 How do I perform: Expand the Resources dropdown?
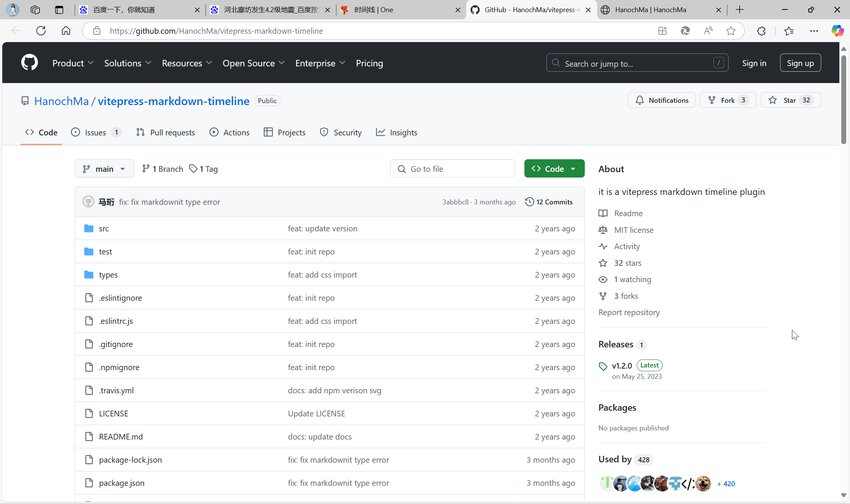[x=187, y=63]
